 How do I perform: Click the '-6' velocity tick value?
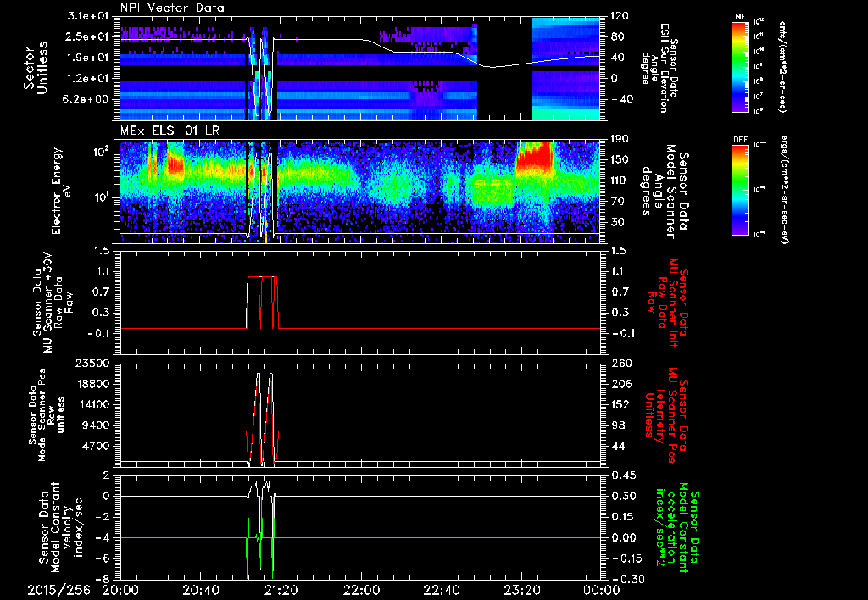click(104, 558)
